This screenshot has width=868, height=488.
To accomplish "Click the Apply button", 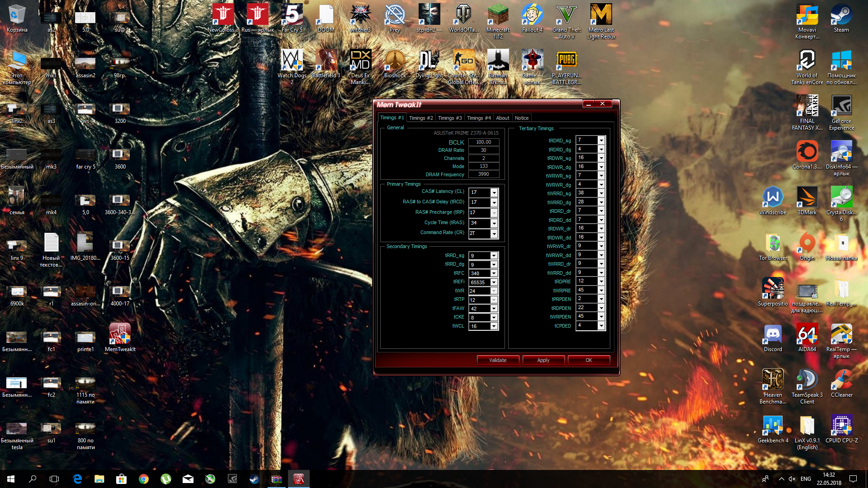I will (543, 360).
